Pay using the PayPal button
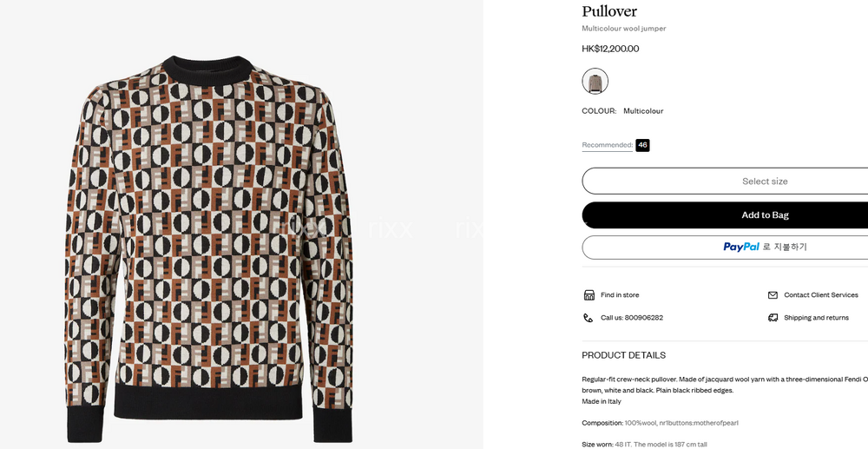Screen dimensions: 868x449 coord(764,248)
